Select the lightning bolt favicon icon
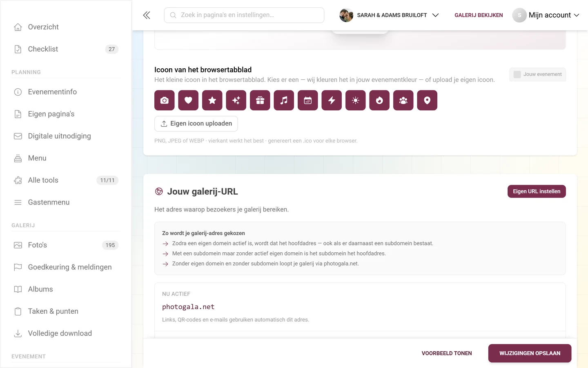 pos(332,100)
